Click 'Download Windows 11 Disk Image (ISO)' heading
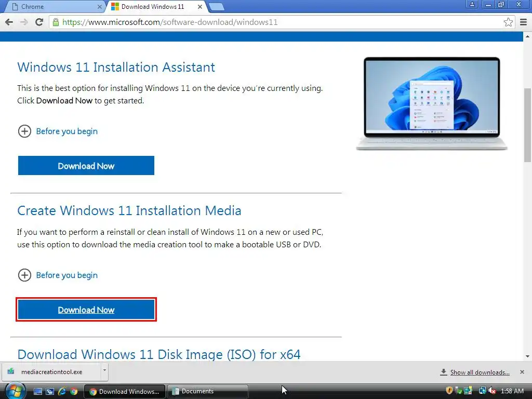This screenshot has width=532, height=399. click(159, 354)
